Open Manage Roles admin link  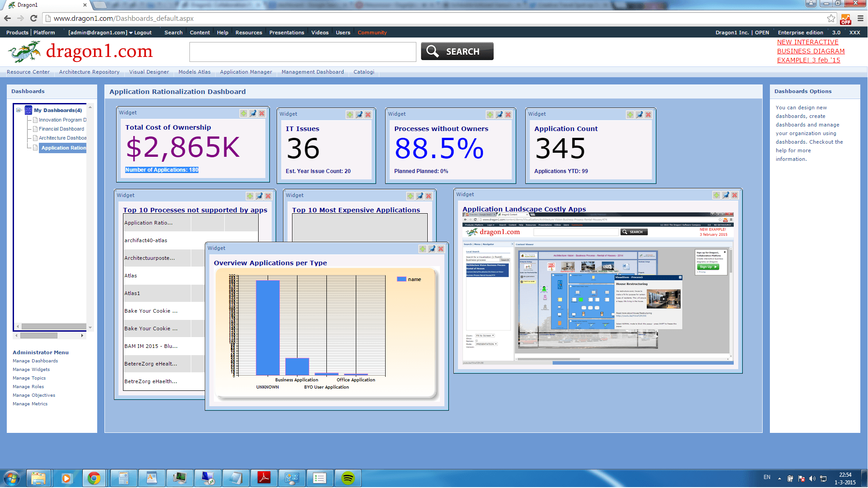click(28, 387)
